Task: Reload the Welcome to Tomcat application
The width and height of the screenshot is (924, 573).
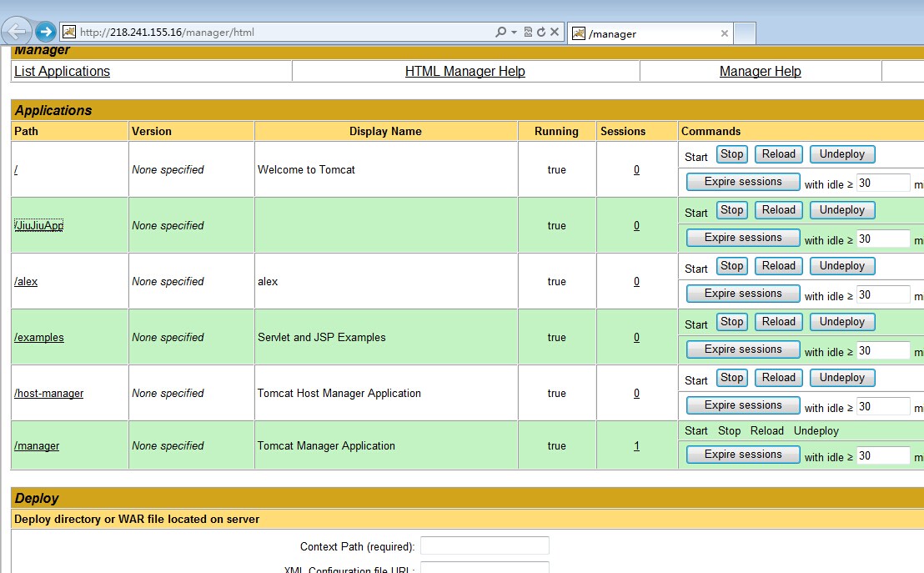Action: pos(778,154)
